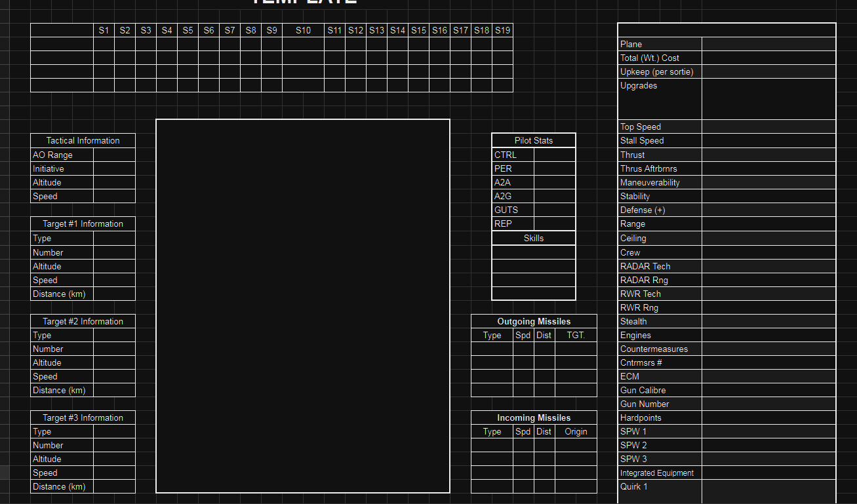The height and width of the screenshot is (504, 857).
Task: Select the Gun Calibre label cell
Action: pyautogui.click(x=660, y=390)
